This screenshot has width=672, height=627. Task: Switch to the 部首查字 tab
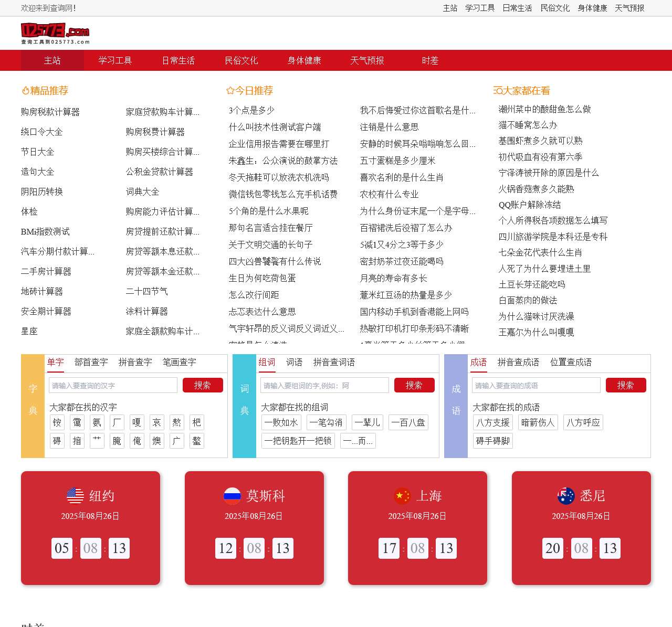coord(90,362)
